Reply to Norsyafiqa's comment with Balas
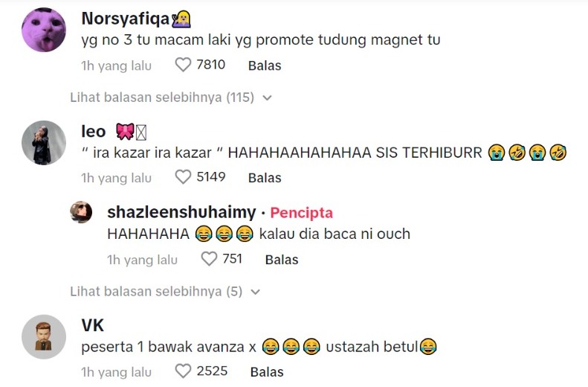Viewport: 588px width, 387px height. [265, 65]
